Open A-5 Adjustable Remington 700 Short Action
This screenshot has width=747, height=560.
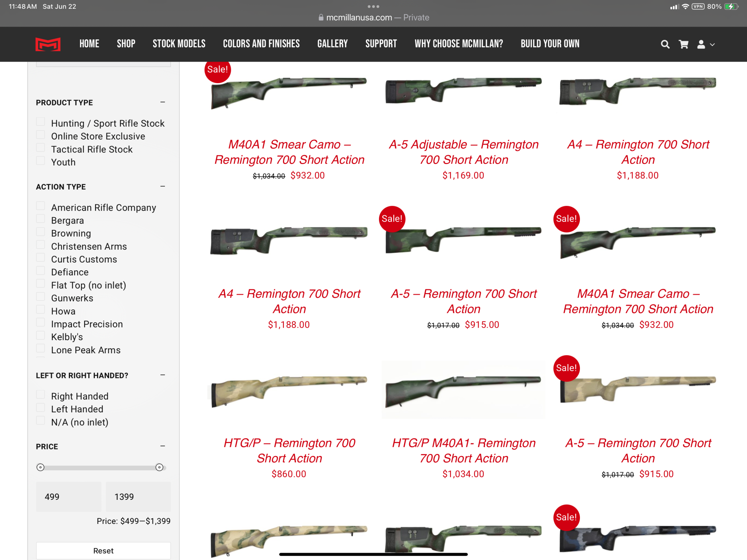click(464, 152)
